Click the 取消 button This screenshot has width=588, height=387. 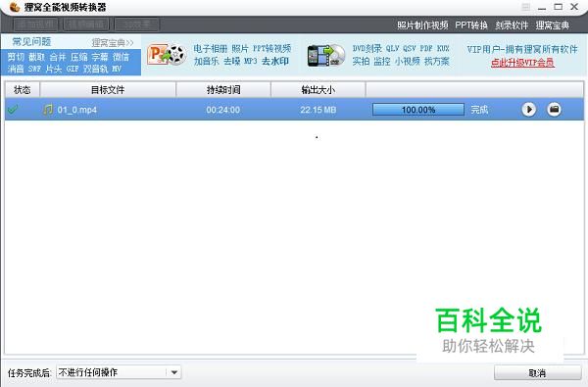pyautogui.click(x=537, y=373)
